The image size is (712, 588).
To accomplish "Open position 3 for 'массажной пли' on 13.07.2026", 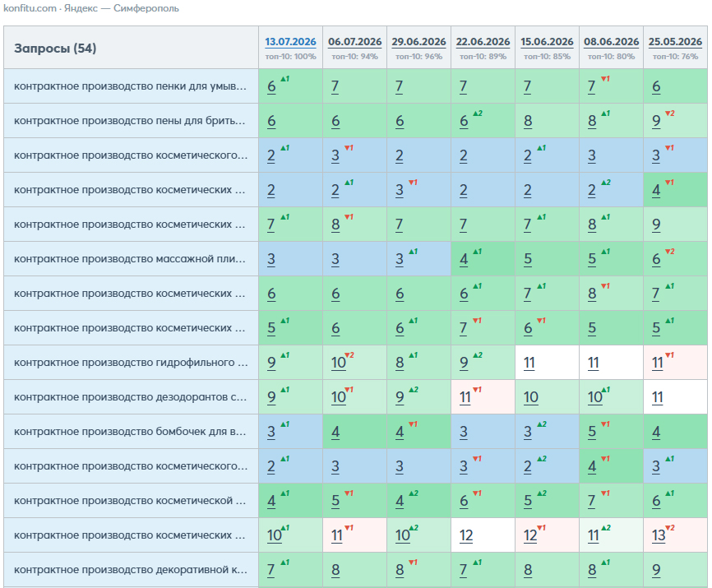I will click(271, 259).
